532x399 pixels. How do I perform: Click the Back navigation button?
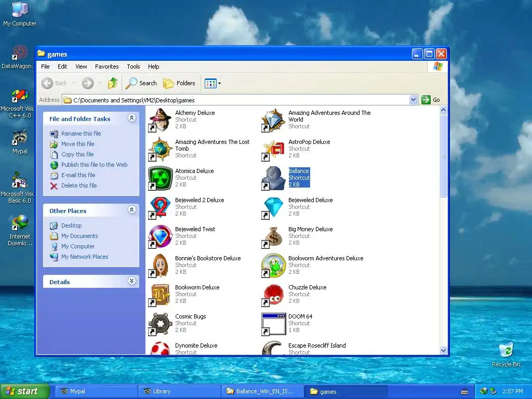(x=54, y=83)
